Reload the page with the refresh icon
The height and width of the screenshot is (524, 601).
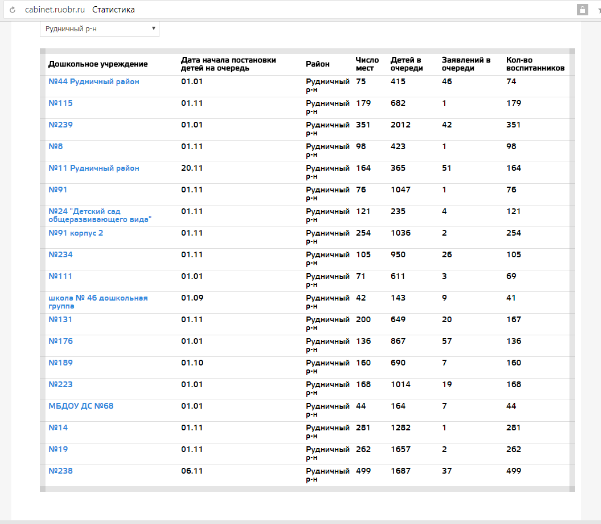click(12, 10)
